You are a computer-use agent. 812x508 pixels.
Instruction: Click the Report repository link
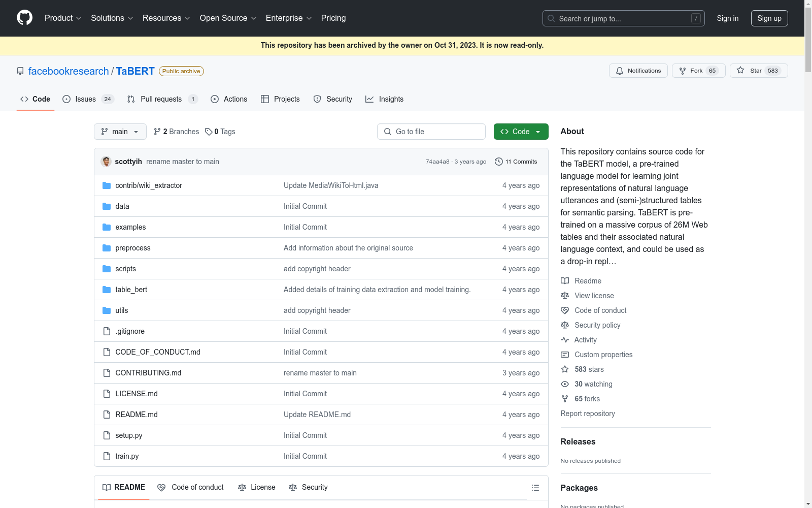pyautogui.click(x=588, y=414)
